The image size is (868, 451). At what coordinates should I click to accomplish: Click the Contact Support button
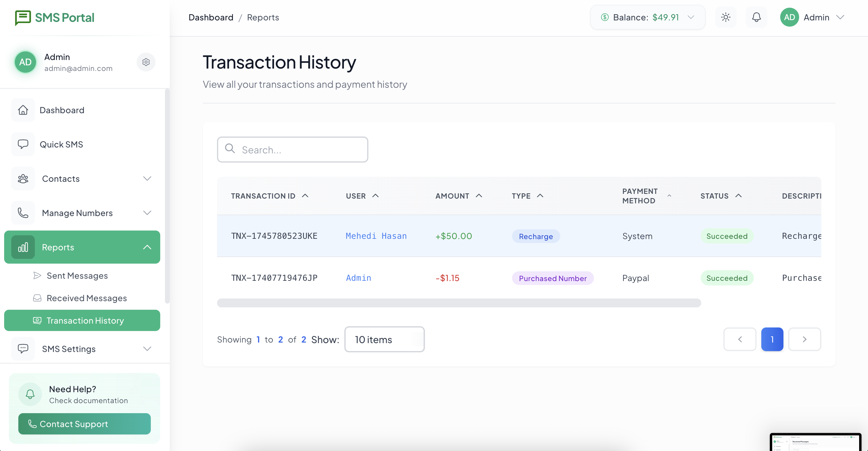(x=84, y=424)
